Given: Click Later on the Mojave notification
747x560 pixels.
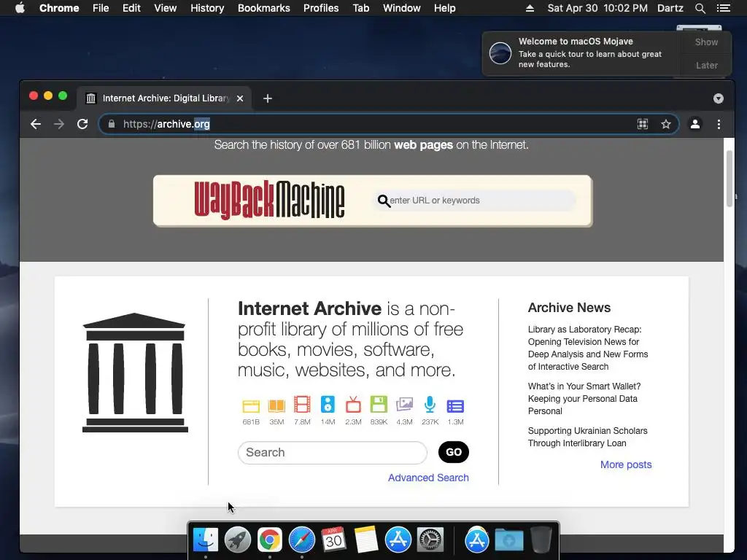Looking at the screenshot, I should coord(706,65).
